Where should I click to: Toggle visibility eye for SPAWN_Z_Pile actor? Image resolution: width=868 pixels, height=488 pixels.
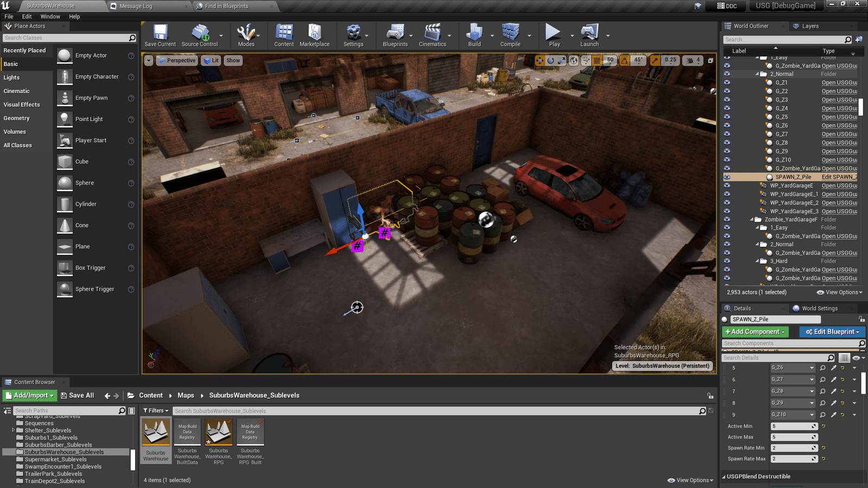[727, 177]
